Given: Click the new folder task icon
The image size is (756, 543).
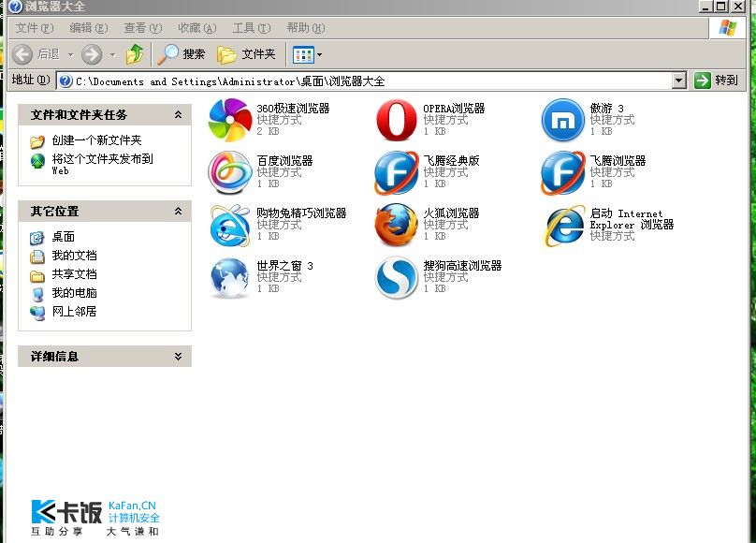Looking at the screenshot, I should pyautogui.click(x=37, y=141).
